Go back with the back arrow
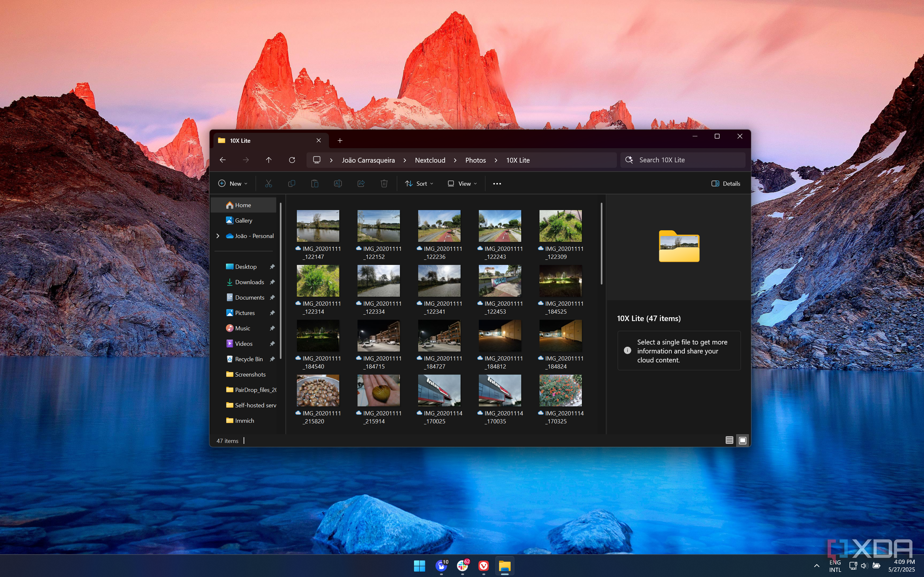This screenshot has height=577, width=924. click(223, 160)
